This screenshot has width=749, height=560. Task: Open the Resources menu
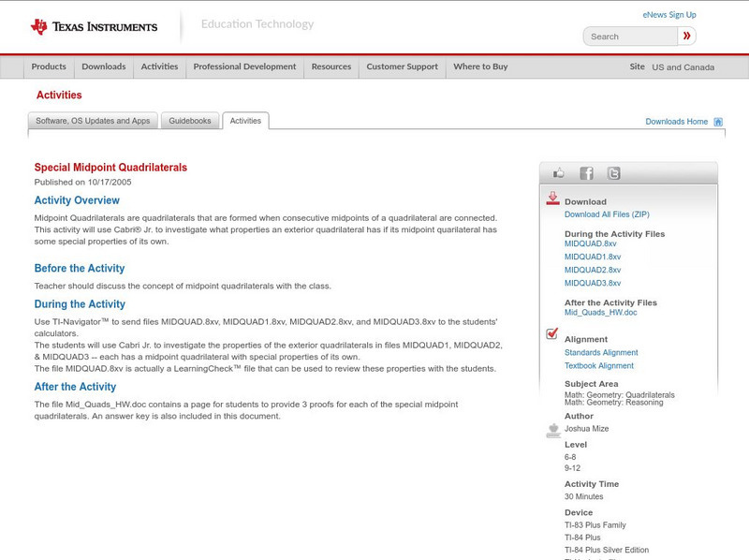[x=331, y=66]
